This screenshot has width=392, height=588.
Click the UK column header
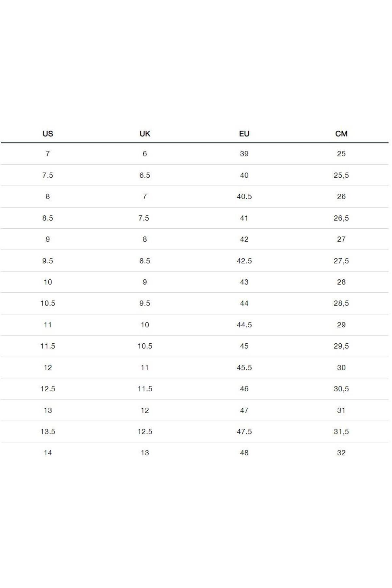tap(145, 134)
